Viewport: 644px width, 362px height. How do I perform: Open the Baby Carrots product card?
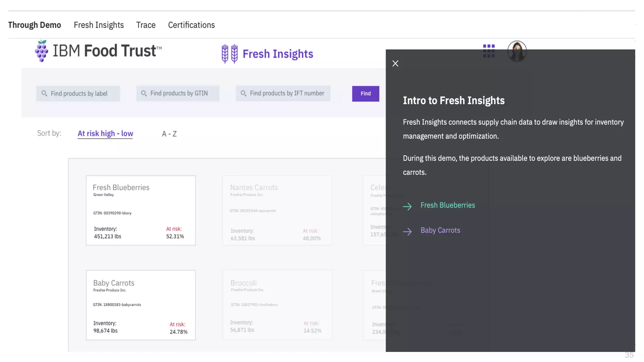pos(141,305)
